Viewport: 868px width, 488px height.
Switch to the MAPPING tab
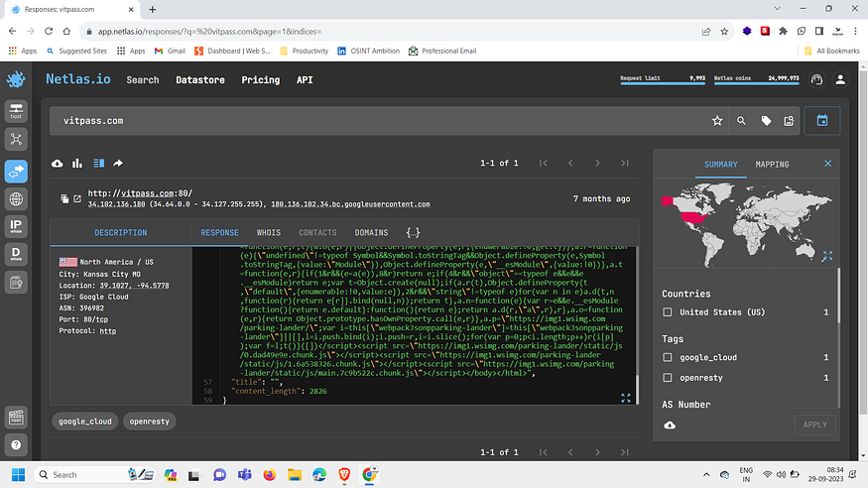(x=772, y=165)
